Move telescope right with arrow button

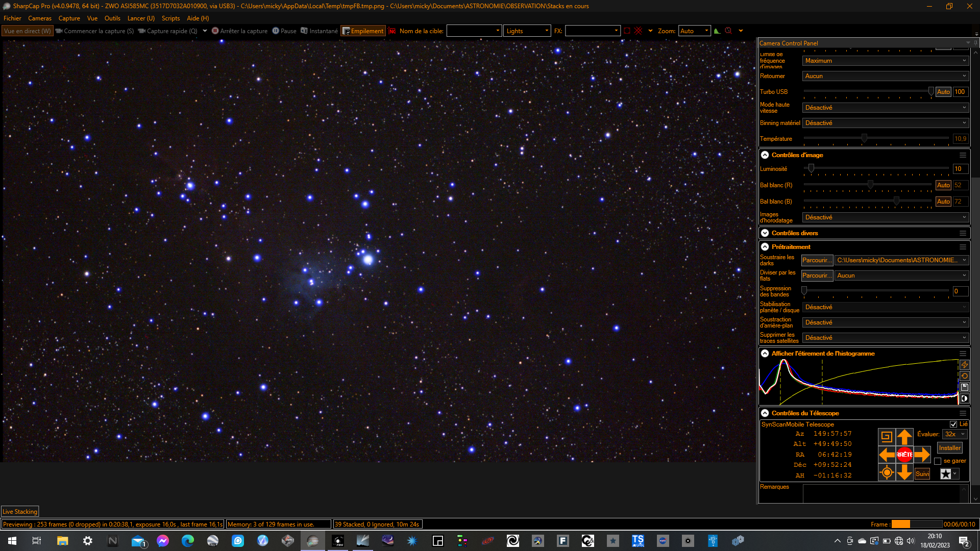coord(922,454)
